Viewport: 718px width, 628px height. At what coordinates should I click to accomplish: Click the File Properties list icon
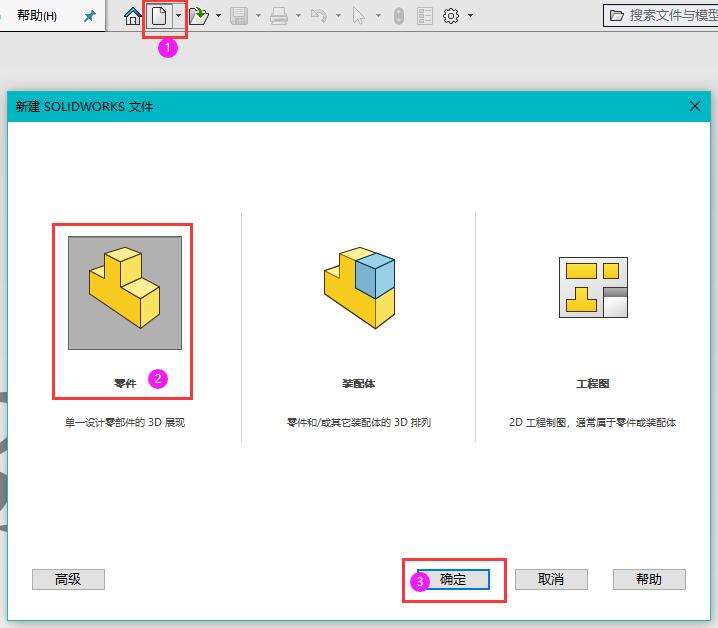(425, 16)
